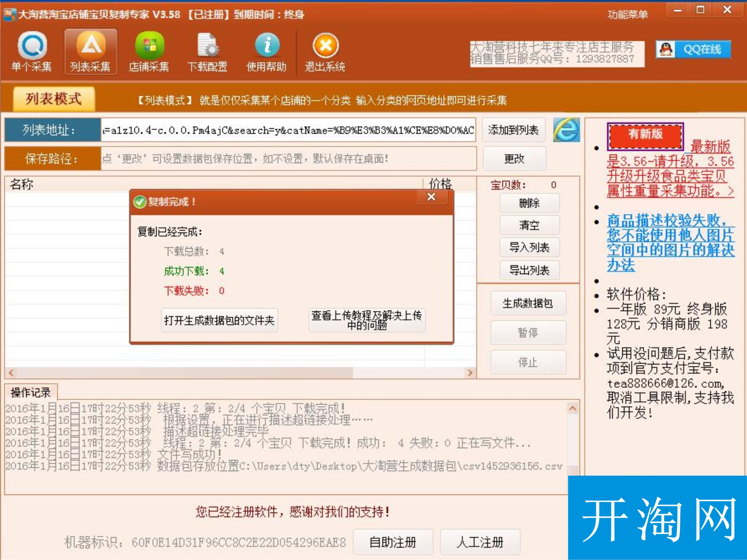Click the 下载总数: 4 text
The image size is (747, 560).
coord(194,252)
